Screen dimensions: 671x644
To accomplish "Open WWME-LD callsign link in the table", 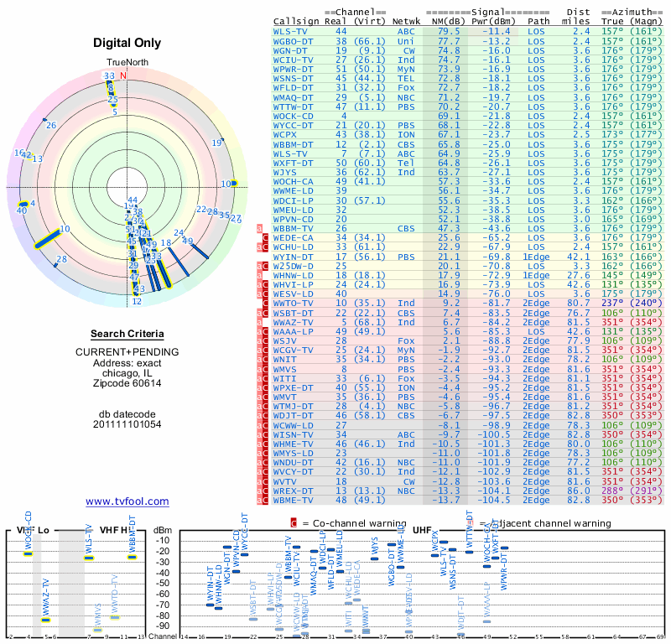I will (x=293, y=191).
